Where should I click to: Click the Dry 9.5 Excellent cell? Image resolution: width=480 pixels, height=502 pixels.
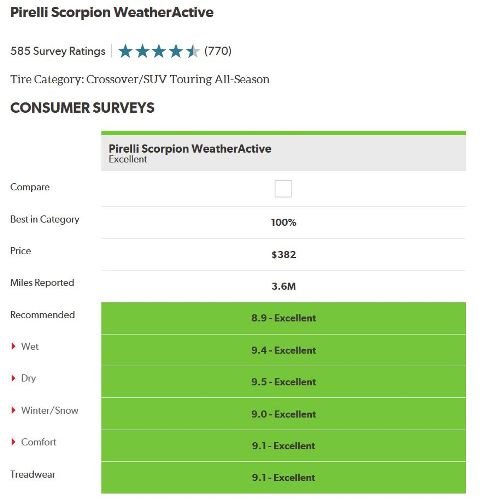pyautogui.click(x=283, y=382)
